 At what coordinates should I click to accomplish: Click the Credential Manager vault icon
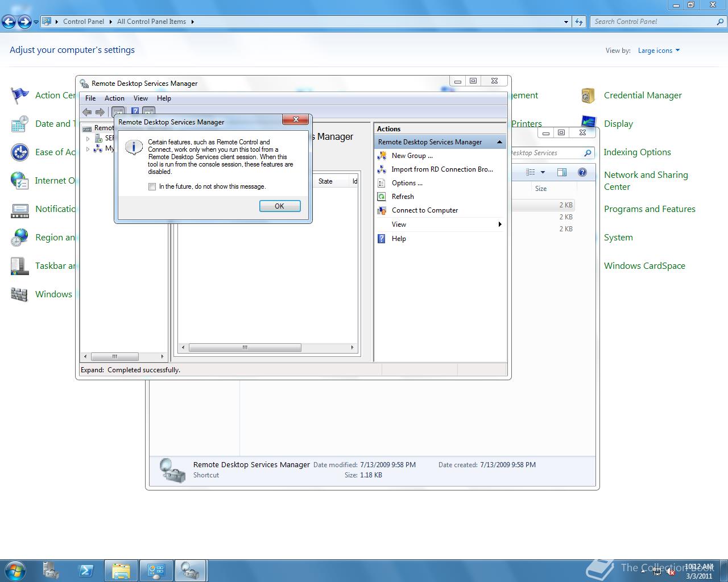click(x=588, y=95)
